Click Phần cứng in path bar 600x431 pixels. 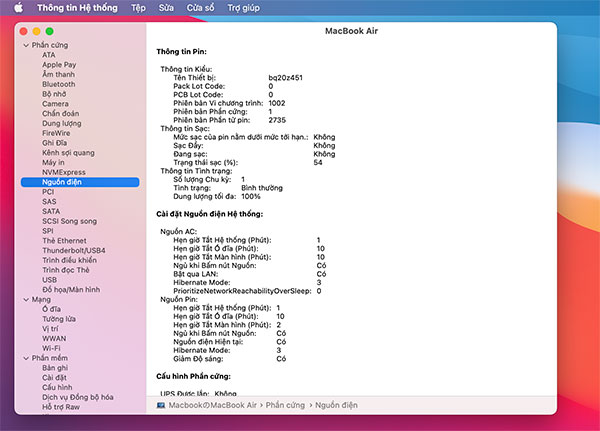[x=285, y=405]
